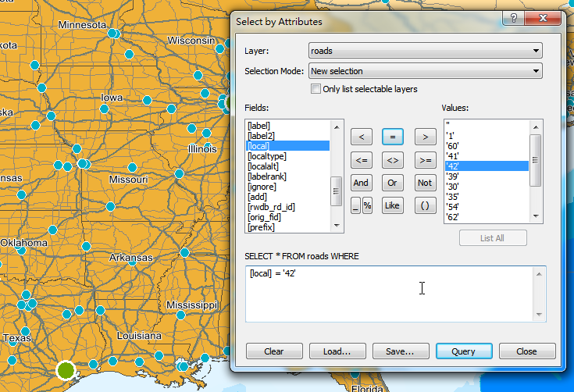Select value '35' in Values list
Screen dimensions: 574x392
[487, 197]
